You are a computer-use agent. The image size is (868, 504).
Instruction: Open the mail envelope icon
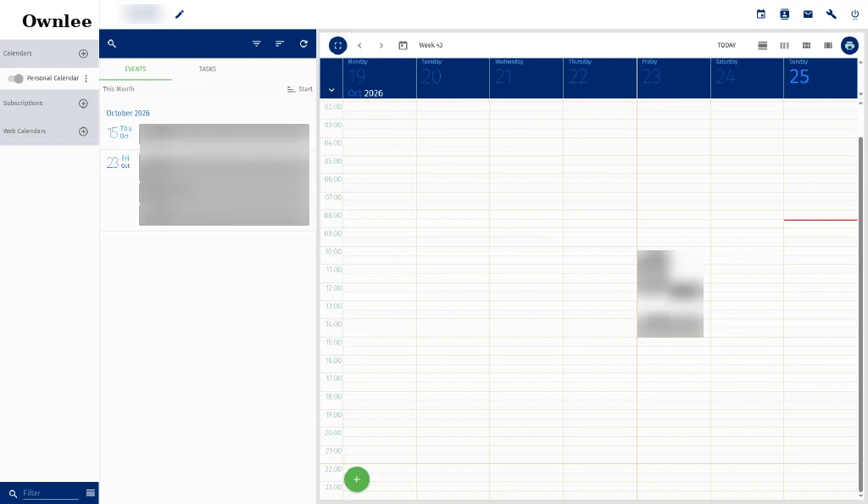pos(808,14)
